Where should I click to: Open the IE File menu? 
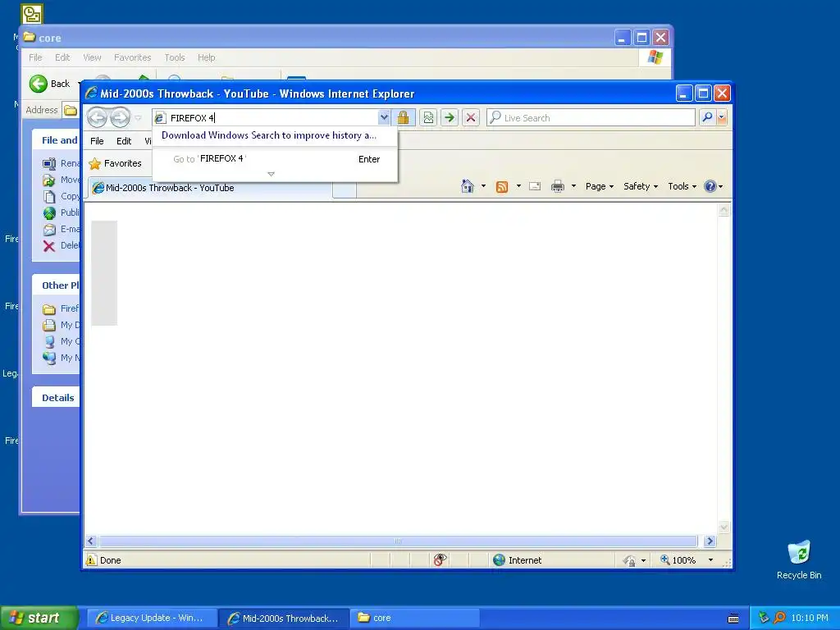[x=97, y=141]
